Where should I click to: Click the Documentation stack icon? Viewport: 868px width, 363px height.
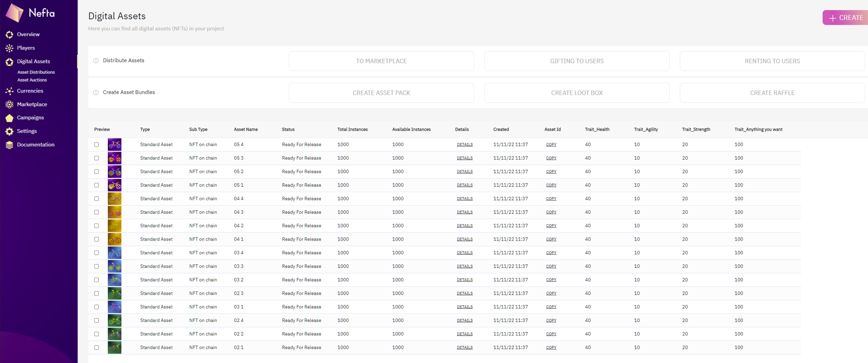(x=10, y=145)
